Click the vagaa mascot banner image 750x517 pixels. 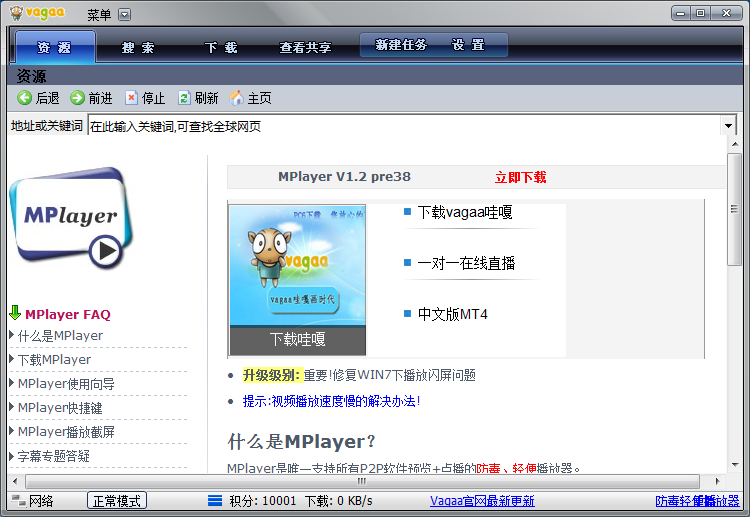(x=298, y=265)
